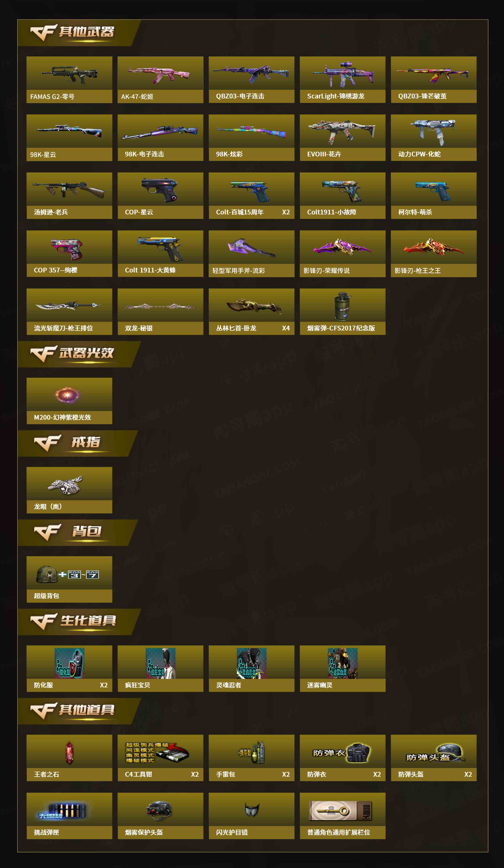
Task: Click the 挑战弹匣 ammo clip icon
Action: (62, 811)
